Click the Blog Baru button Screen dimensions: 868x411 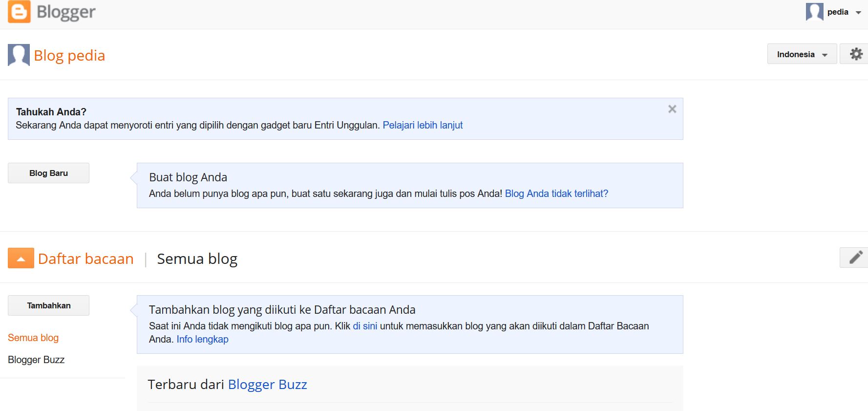[48, 173]
